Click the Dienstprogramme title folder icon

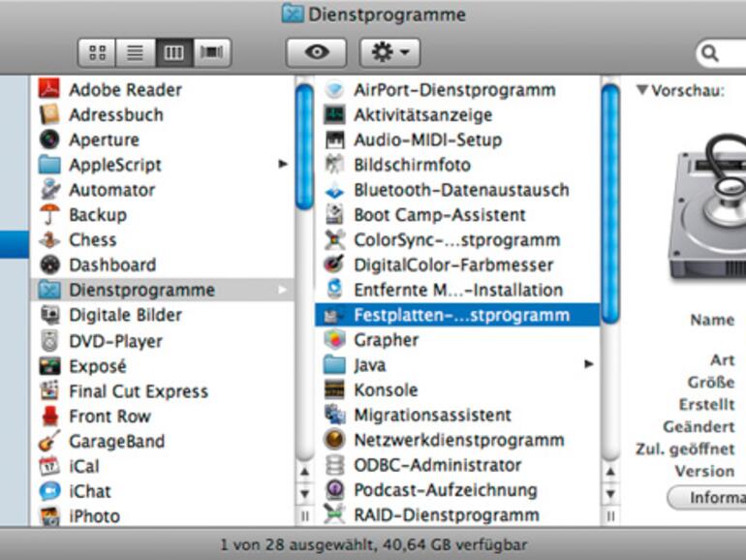[x=293, y=14]
